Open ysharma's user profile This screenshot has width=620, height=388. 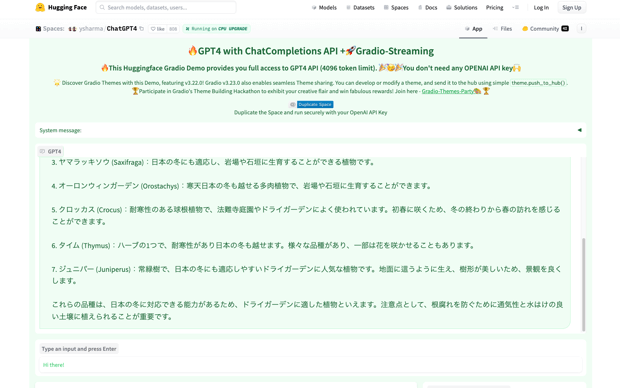click(x=91, y=29)
